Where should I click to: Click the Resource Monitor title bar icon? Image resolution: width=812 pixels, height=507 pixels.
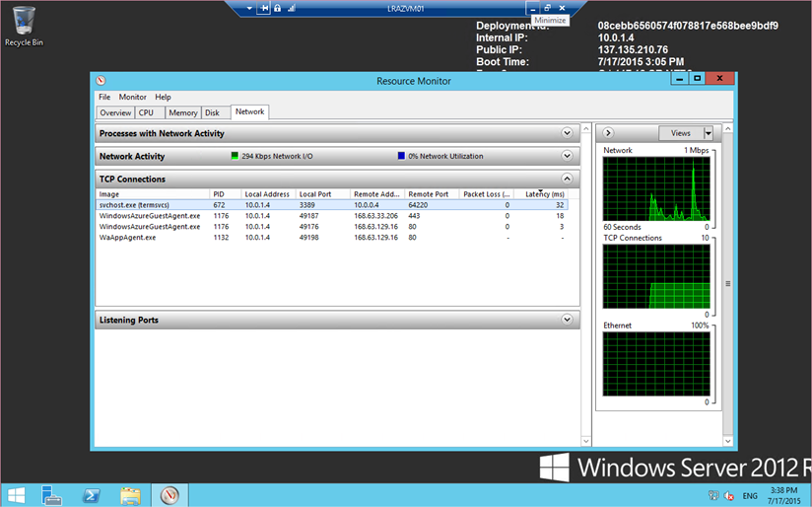tap(101, 80)
